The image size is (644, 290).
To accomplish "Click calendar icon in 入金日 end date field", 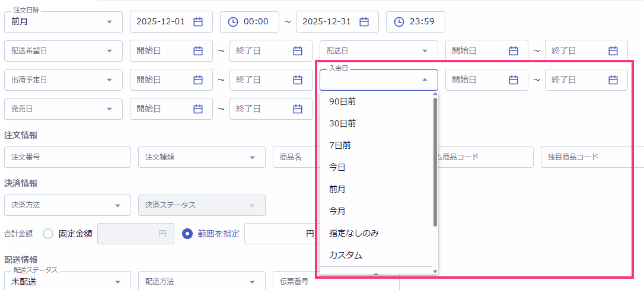I will pos(613,79).
